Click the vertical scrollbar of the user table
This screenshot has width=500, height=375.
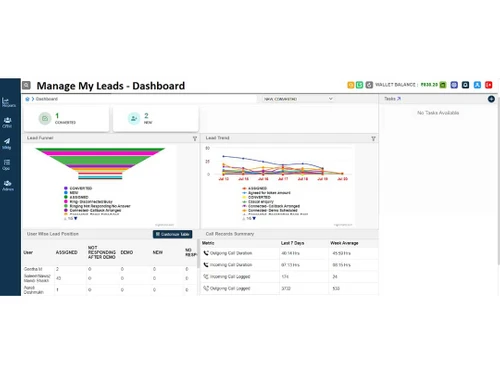tap(199, 254)
